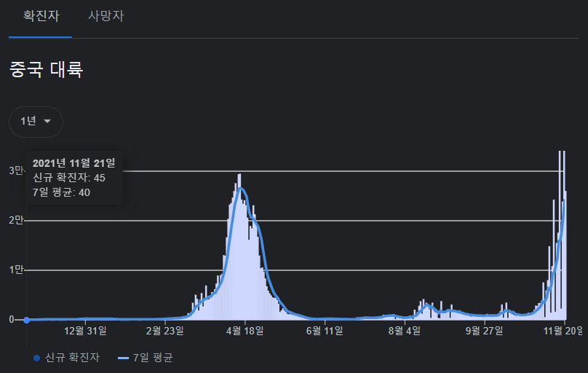The image size is (588, 373).
Task: Click the 7일 평균 legend label
Action: click(153, 358)
